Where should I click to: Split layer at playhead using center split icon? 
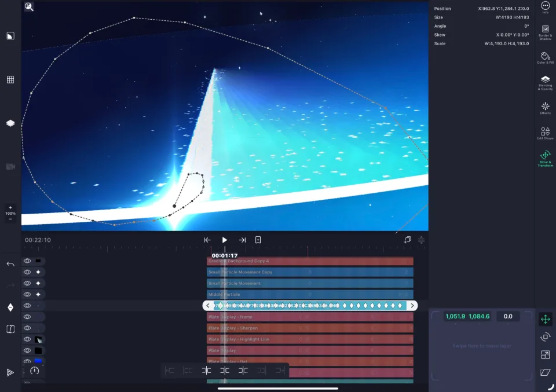coord(225,371)
